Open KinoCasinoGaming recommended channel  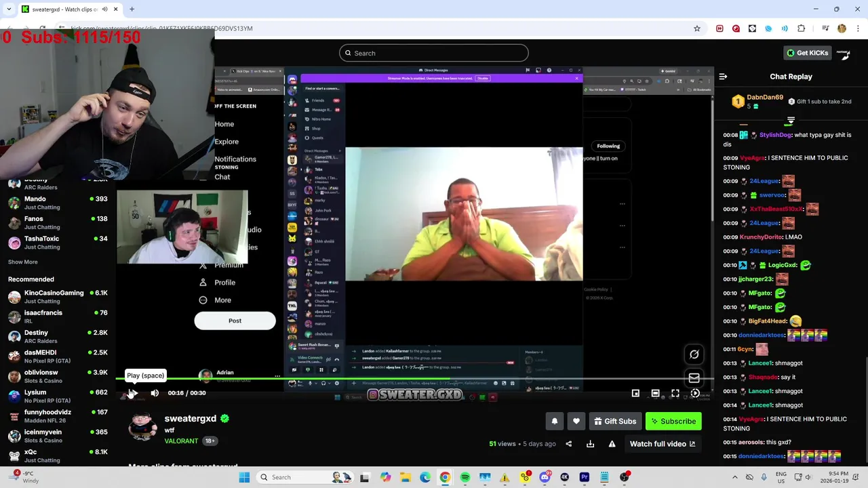[58, 297]
